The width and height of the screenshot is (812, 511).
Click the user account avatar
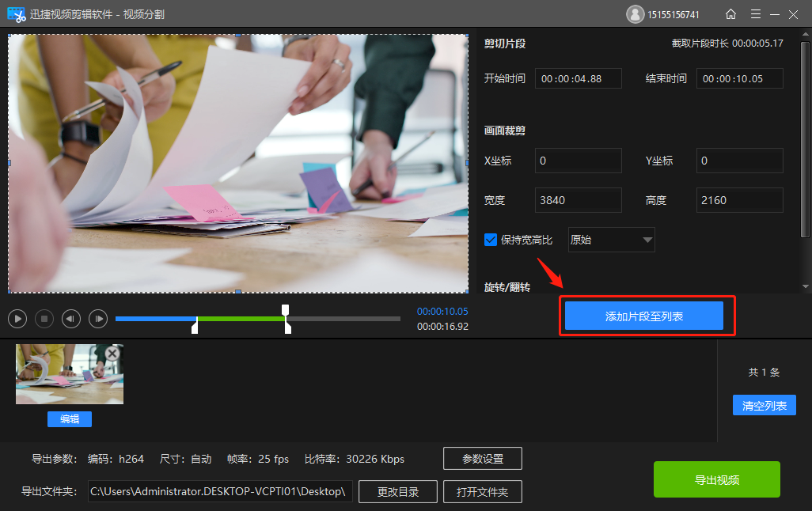[x=635, y=14]
